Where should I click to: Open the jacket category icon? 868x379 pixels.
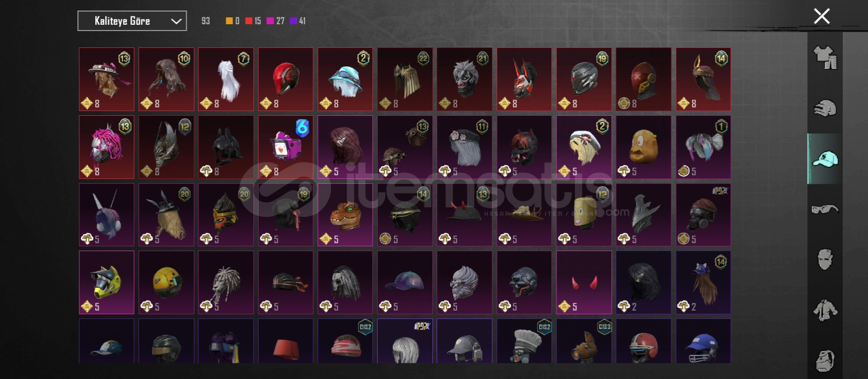click(x=825, y=310)
